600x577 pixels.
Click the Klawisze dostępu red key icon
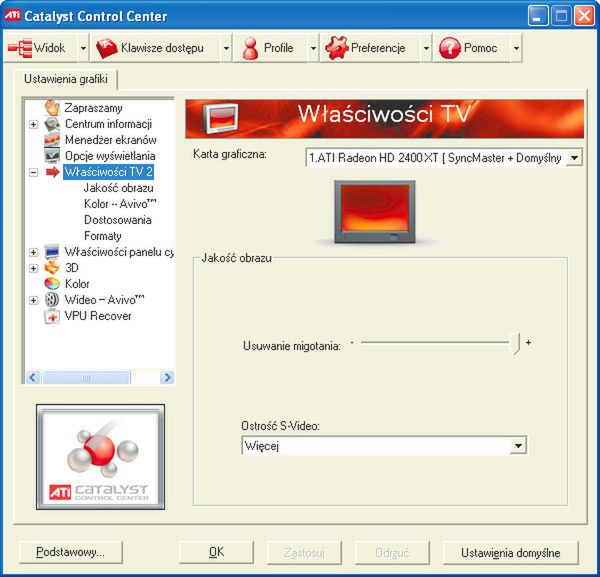pyautogui.click(x=106, y=48)
